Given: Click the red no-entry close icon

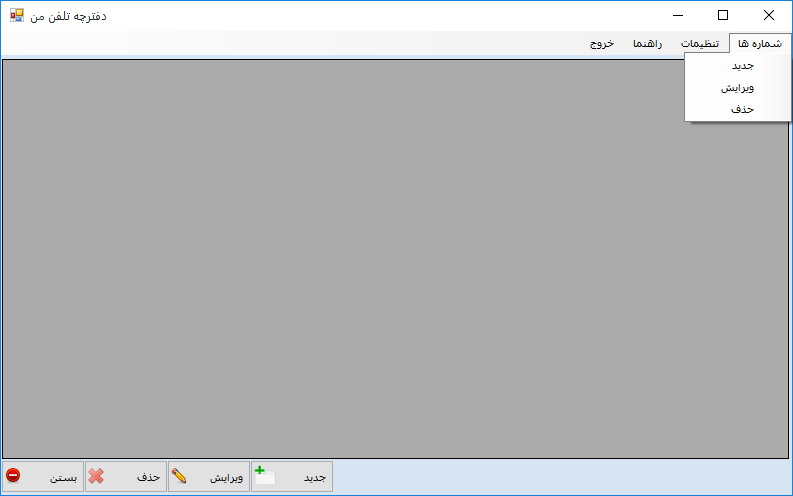Looking at the screenshot, I should click(x=13, y=477).
